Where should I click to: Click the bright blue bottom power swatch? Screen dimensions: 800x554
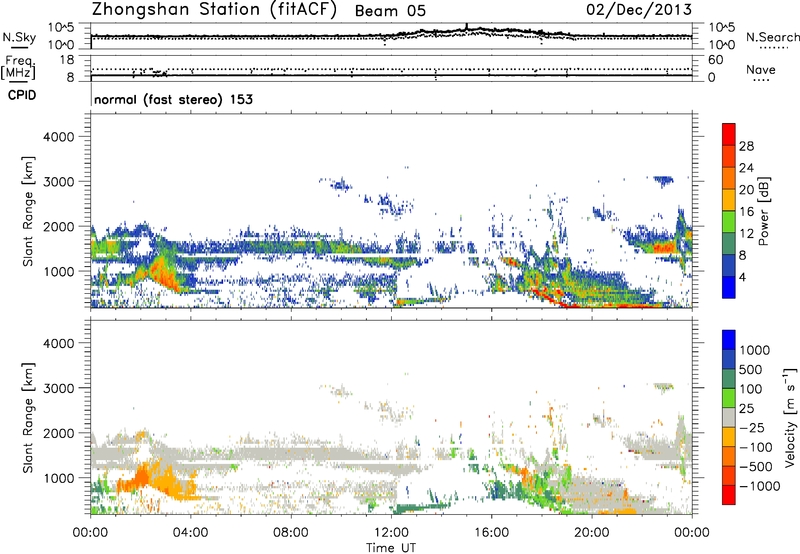tap(729, 287)
